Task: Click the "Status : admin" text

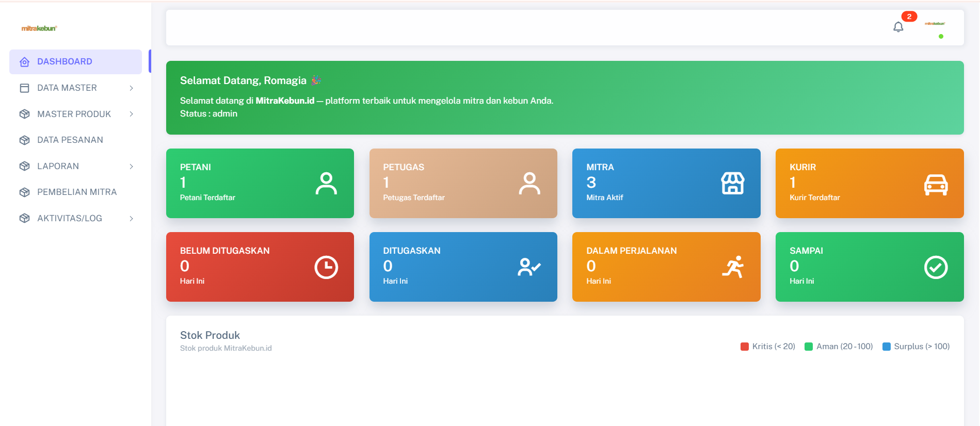Action: pyautogui.click(x=208, y=113)
